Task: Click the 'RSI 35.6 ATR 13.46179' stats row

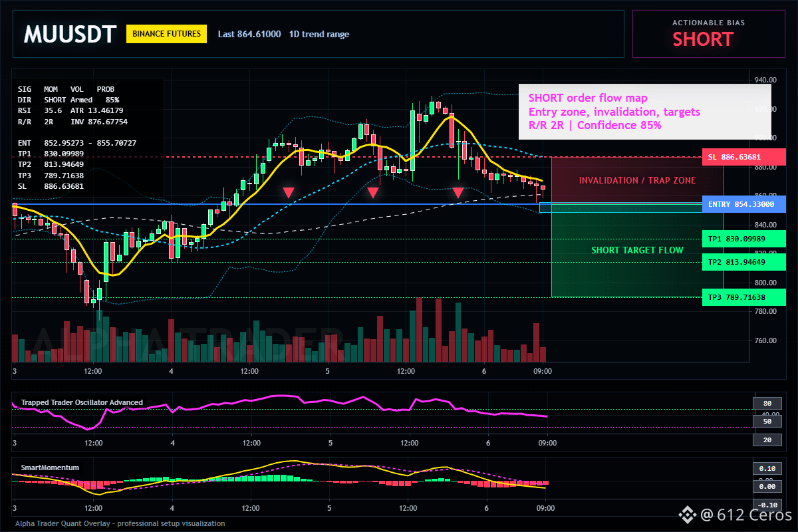Action: [x=70, y=110]
